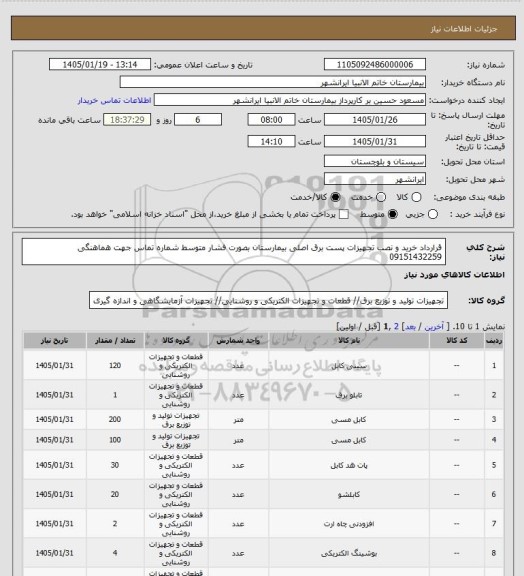
Task: Click quantity 20 for کابلشو
Action: (x=115, y=494)
